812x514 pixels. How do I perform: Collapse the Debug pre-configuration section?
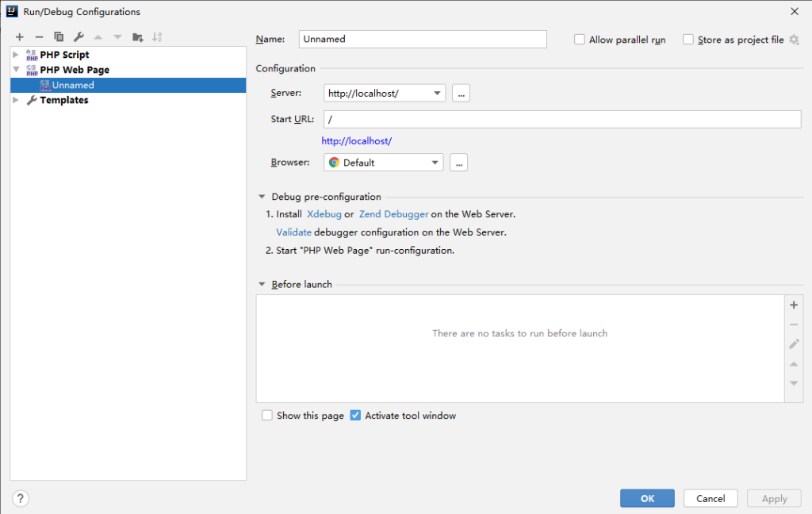click(x=262, y=197)
